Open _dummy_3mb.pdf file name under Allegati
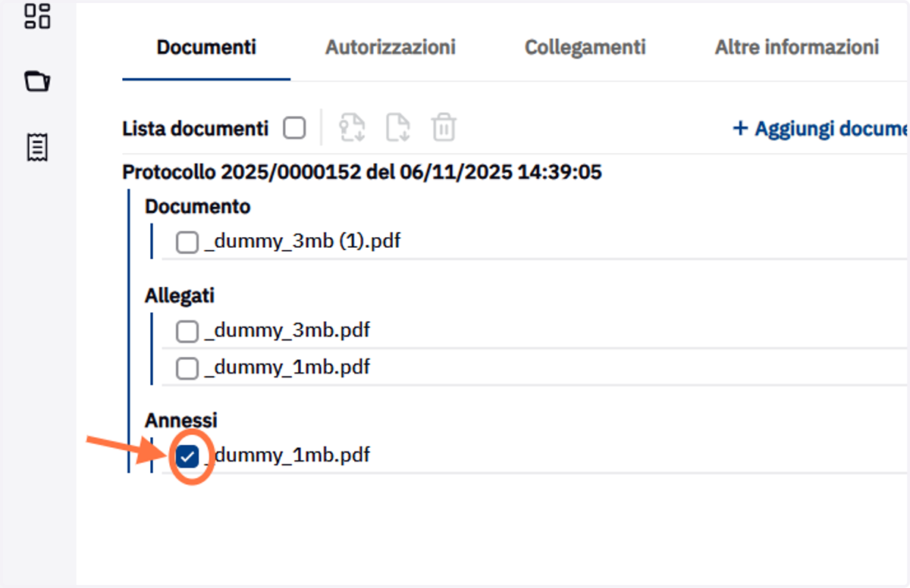The width and height of the screenshot is (910, 588). click(287, 330)
